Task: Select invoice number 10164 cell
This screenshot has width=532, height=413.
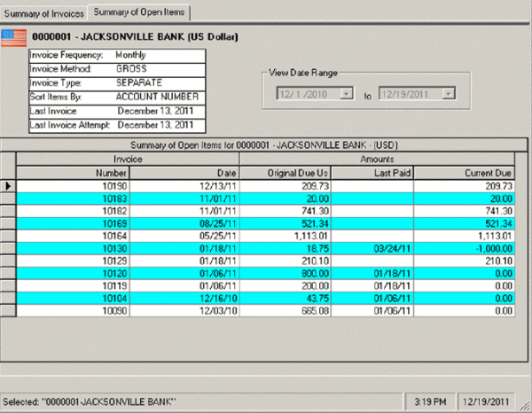Action: point(73,236)
